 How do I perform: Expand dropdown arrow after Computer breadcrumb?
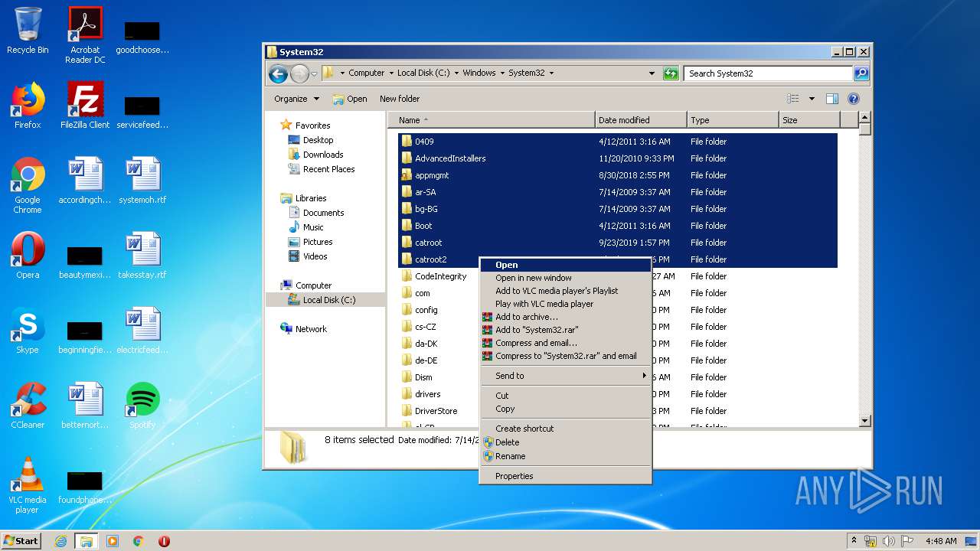390,73
